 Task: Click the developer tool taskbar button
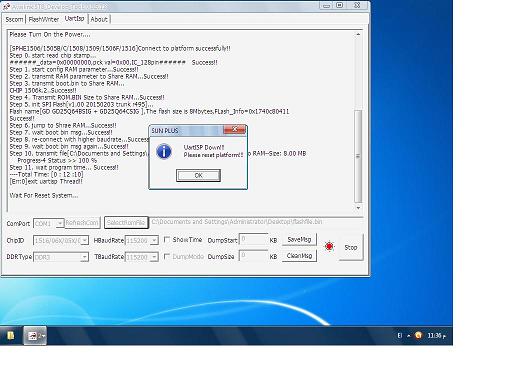[35, 336]
